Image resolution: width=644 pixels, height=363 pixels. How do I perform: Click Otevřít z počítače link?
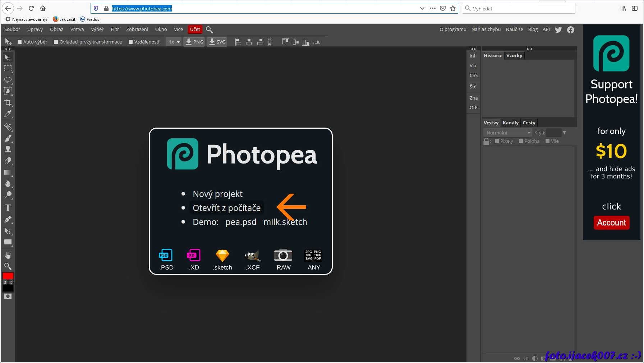[226, 208]
